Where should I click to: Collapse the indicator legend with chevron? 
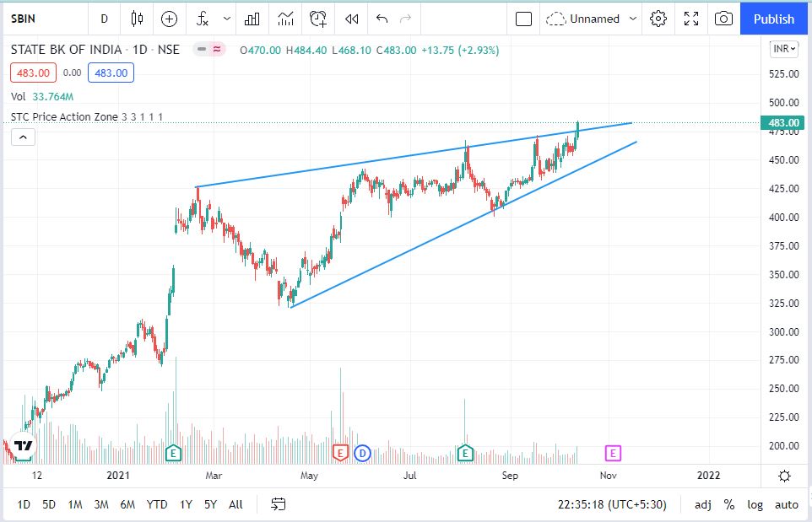tap(24, 137)
